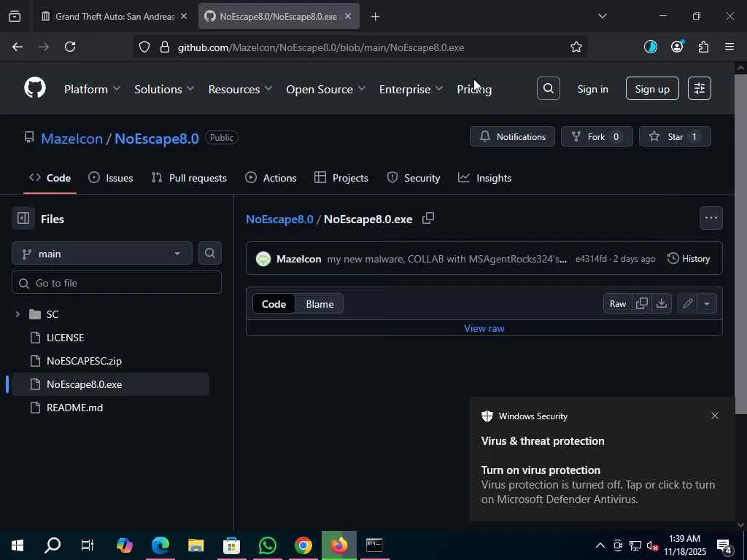747x560 pixels.
Task: Click the Notifications button
Action: click(512, 136)
